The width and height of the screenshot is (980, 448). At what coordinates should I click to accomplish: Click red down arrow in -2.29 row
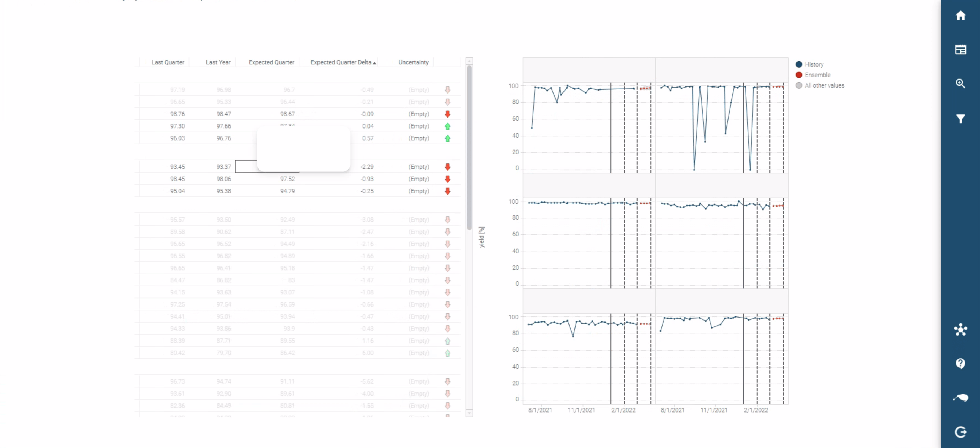pos(447,167)
